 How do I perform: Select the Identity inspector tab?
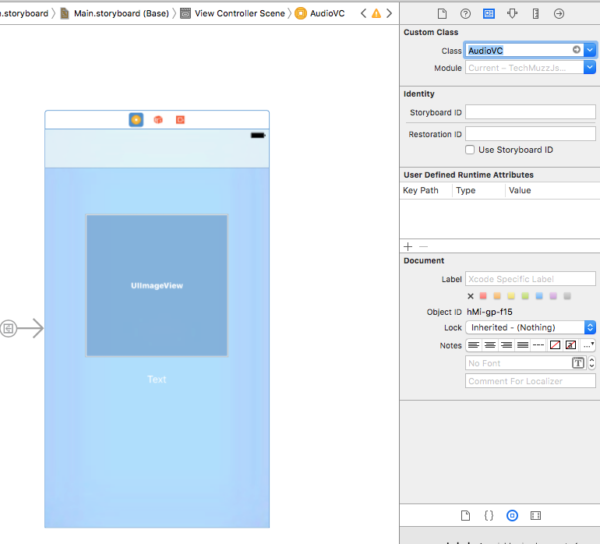489,14
